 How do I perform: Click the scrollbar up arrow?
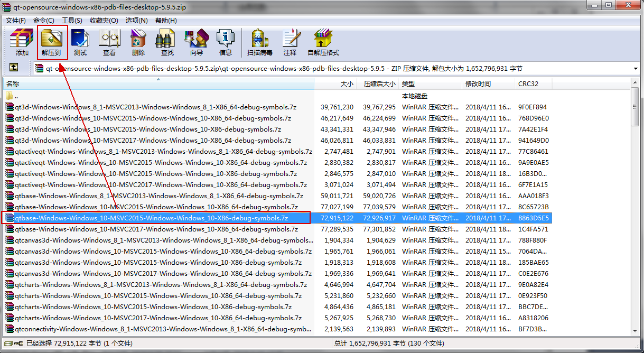pos(635,83)
